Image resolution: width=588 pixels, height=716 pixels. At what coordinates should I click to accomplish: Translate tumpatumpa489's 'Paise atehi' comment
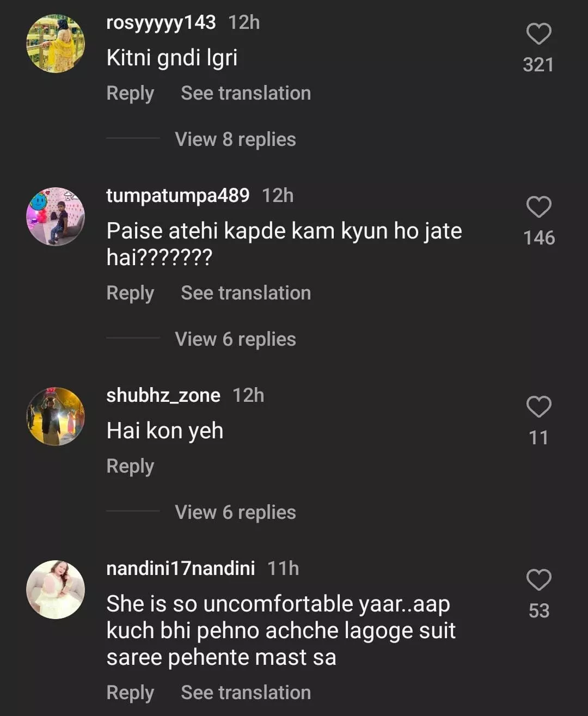[x=246, y=293]
